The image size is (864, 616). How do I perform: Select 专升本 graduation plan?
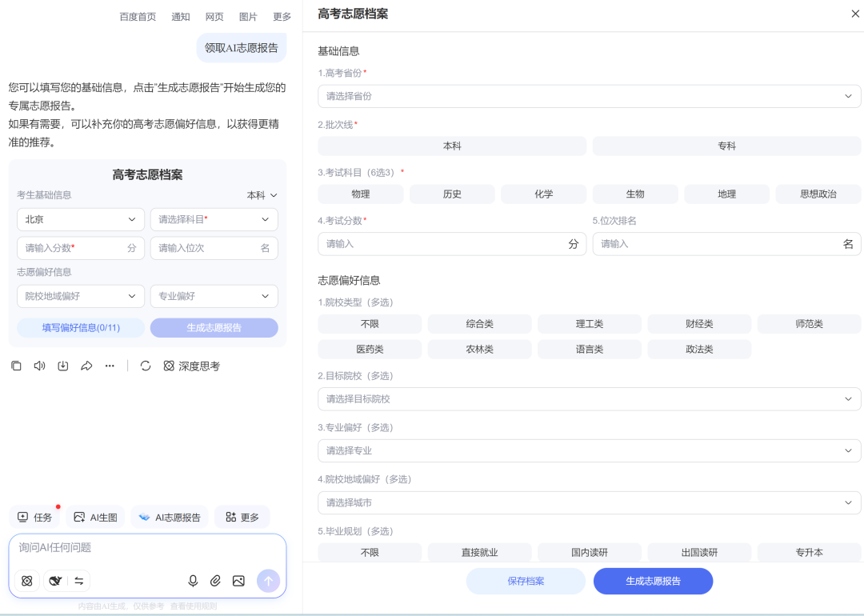pos(809,552)
